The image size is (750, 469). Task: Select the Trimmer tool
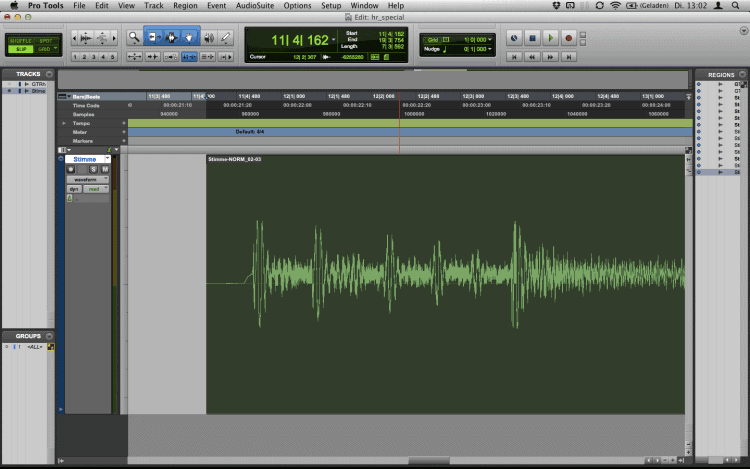click(154, 38)
